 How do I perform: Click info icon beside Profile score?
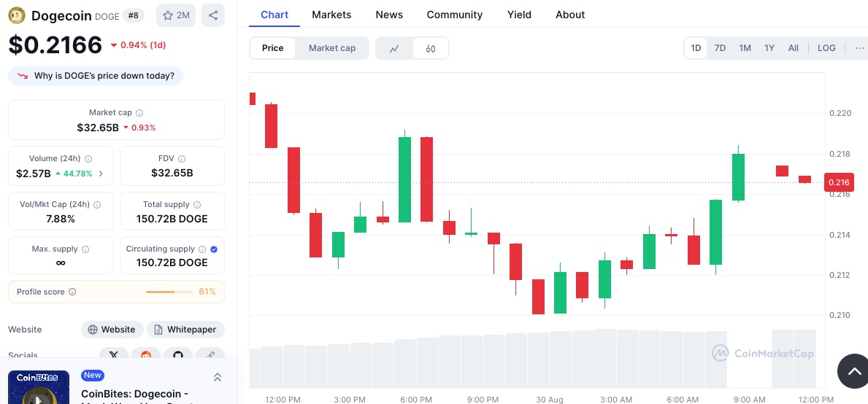(72, 292)
